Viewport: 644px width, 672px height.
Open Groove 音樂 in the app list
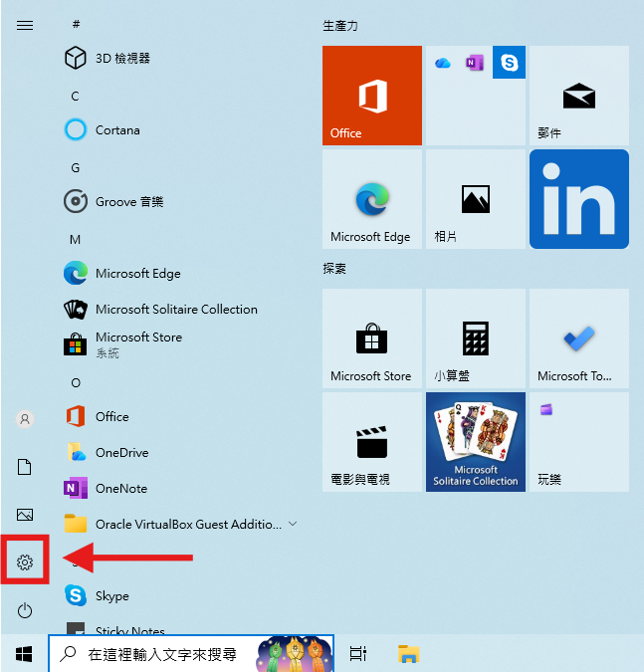[x=114, y=201]
